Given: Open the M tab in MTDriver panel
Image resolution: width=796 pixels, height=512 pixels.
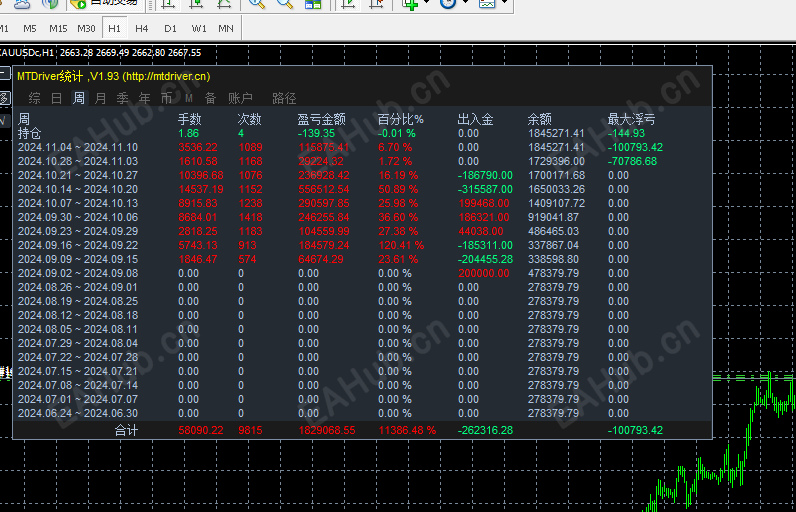Looking at the screenshot, I should click(x=189, y=98).
